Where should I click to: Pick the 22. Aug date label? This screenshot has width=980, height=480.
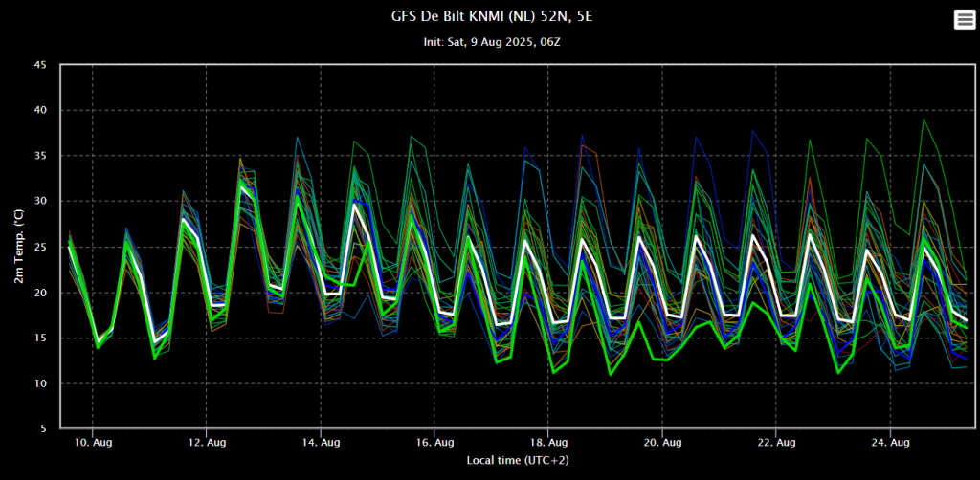click(x=775, y=442)
